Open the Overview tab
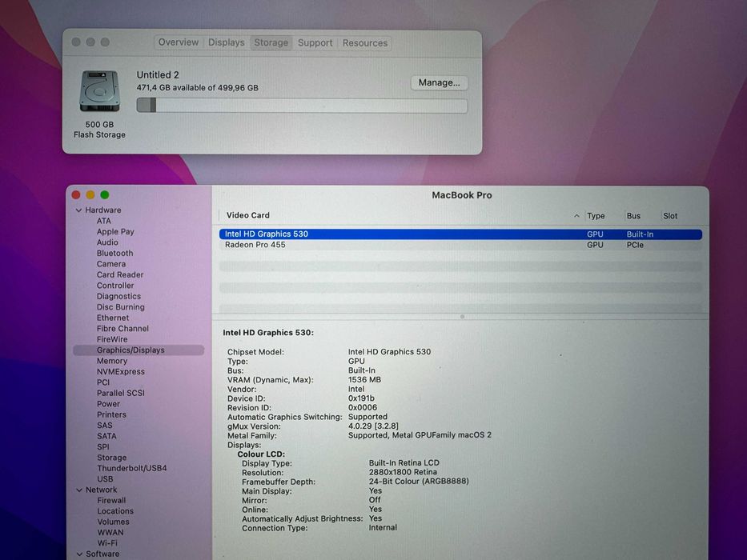Screen dimensions: 747x560 coord(179,42)
